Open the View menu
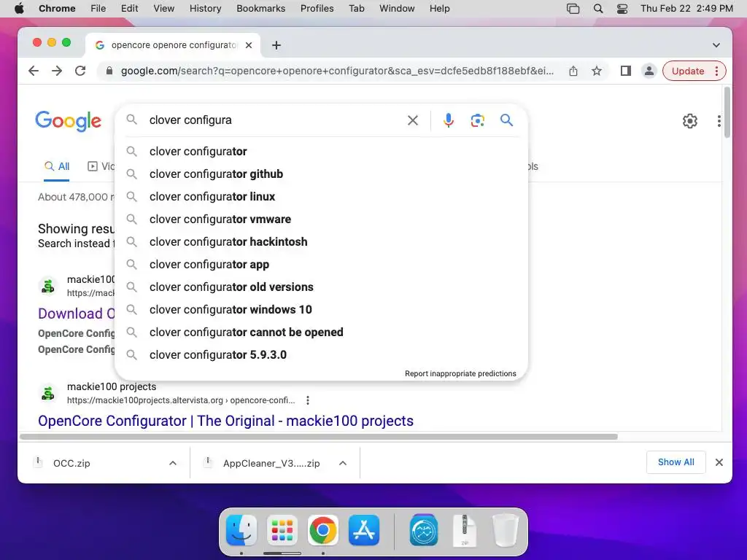This screenshot has width=747, height=560. (164, 9)
